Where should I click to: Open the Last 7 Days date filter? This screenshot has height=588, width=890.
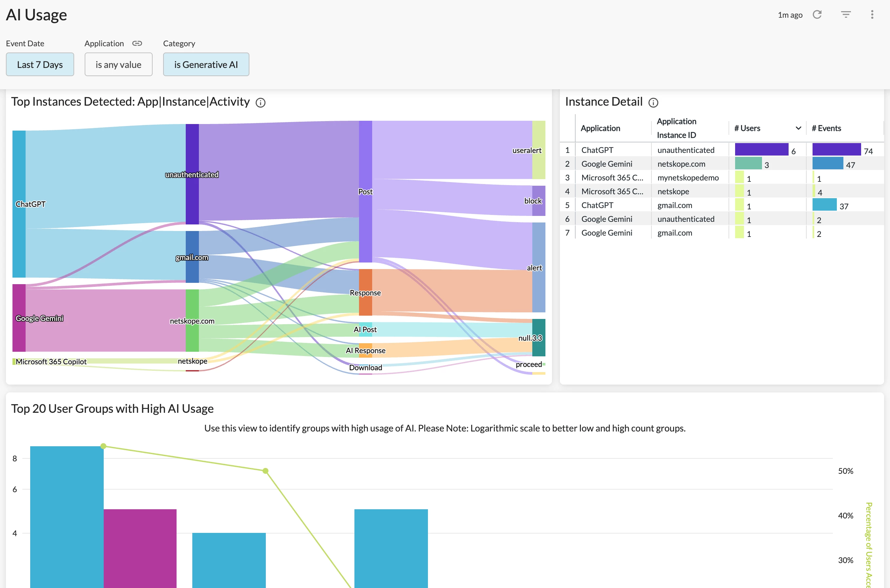pos(40,65)
